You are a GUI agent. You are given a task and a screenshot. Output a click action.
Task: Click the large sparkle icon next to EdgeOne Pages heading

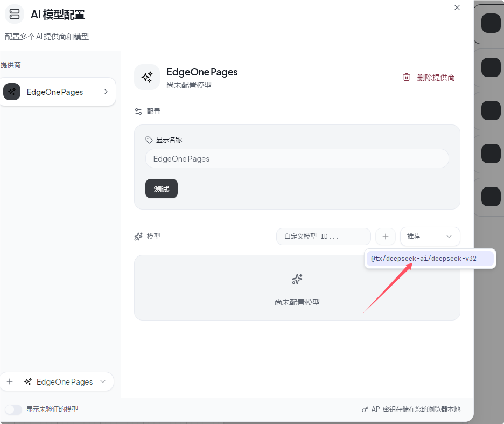coord(147,77)
